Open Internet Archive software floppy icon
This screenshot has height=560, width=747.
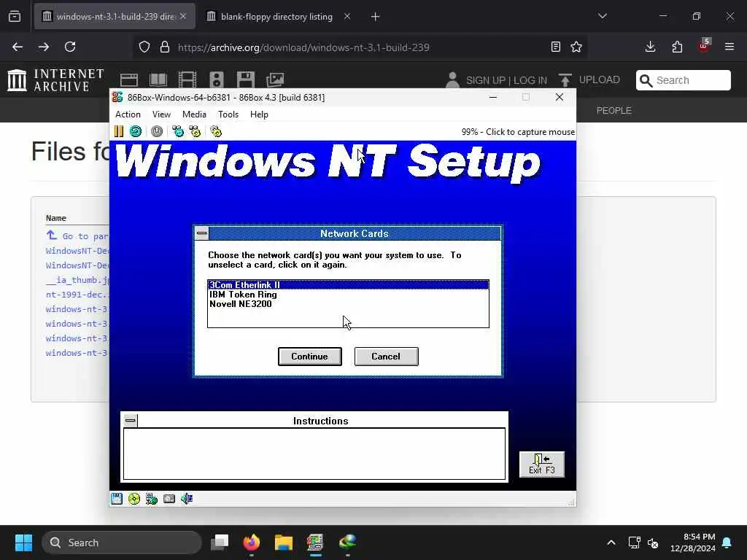pyautogui.click(x=246, y=79)
